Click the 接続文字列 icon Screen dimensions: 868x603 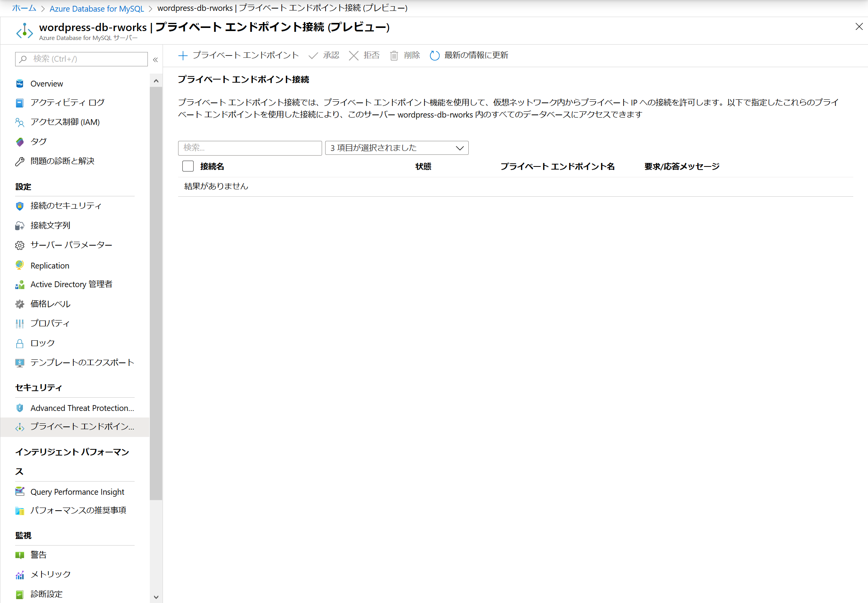pyautogui.click(x=20, y=226)
